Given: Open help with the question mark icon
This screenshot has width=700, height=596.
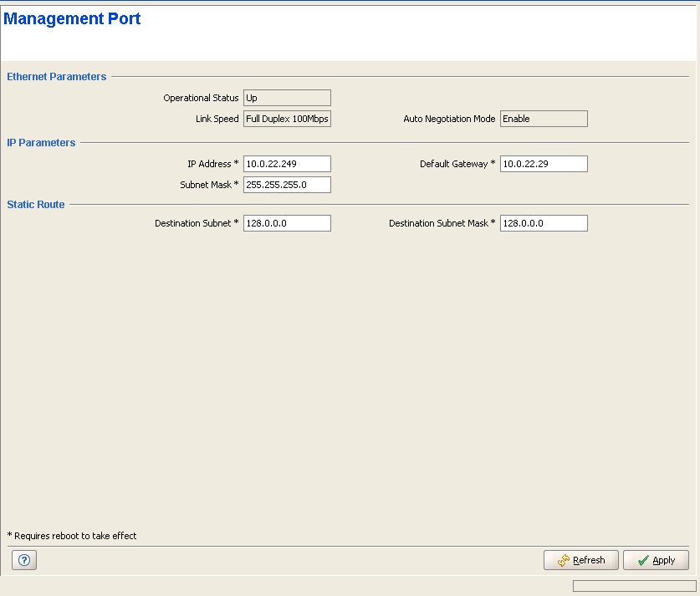Looking at the screenshot, I should point(23,560).
